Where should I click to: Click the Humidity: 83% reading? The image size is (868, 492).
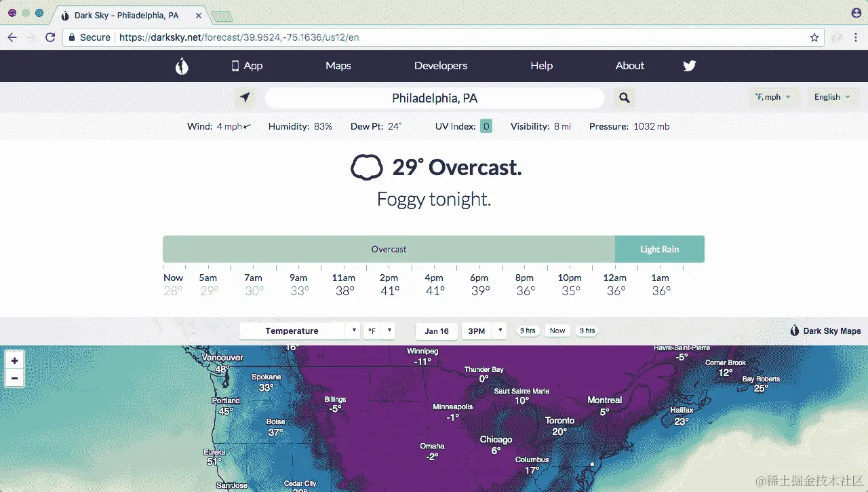coord(300,126)
